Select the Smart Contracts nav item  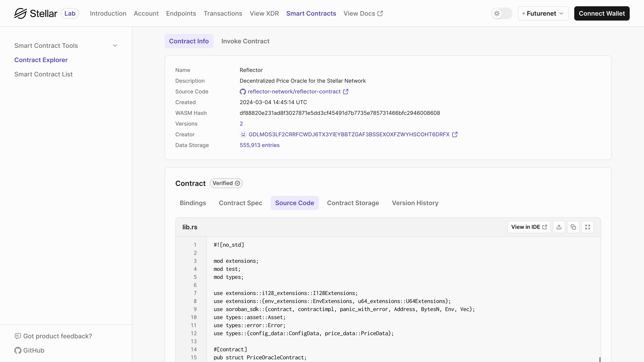[311, 13]
